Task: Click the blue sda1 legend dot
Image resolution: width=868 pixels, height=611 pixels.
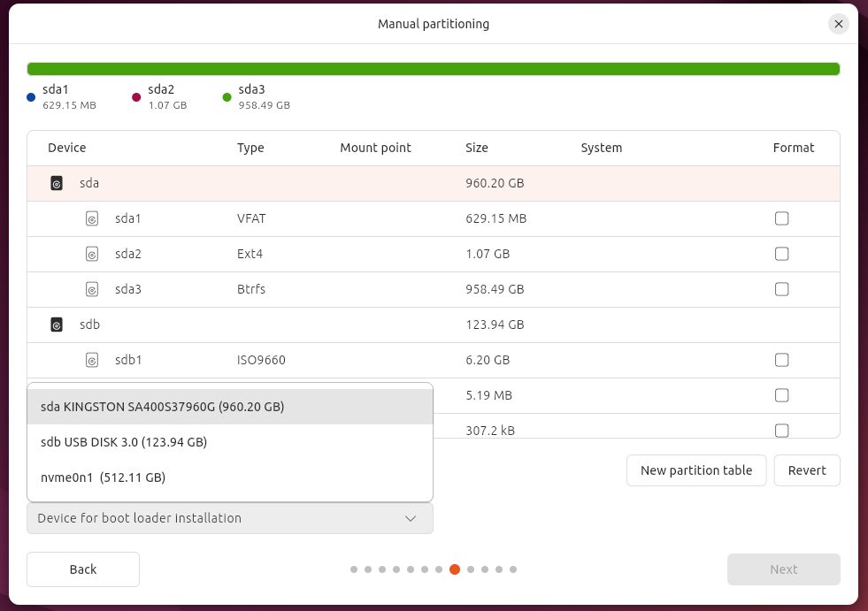Action: tap(32, 97)
